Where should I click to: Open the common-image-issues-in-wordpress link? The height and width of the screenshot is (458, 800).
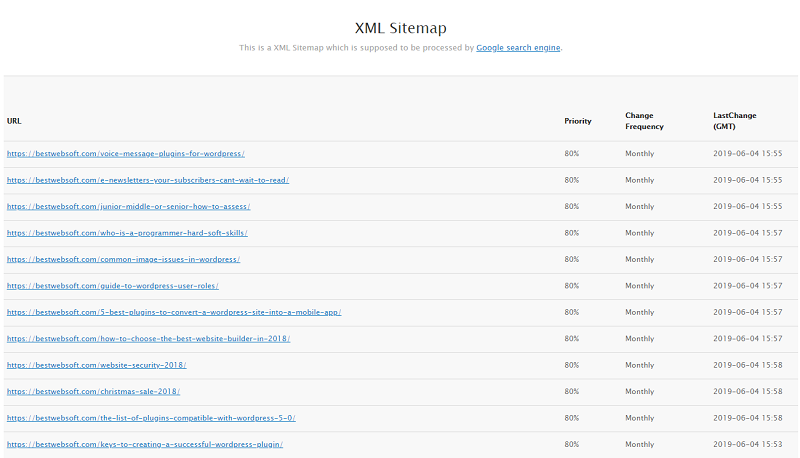123,260
